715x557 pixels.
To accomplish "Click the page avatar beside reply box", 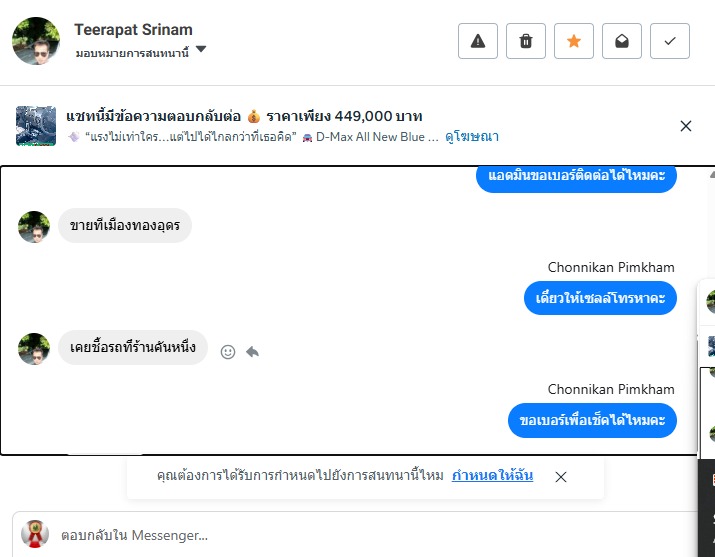I will pyautogui.click(x=35, y=534).
